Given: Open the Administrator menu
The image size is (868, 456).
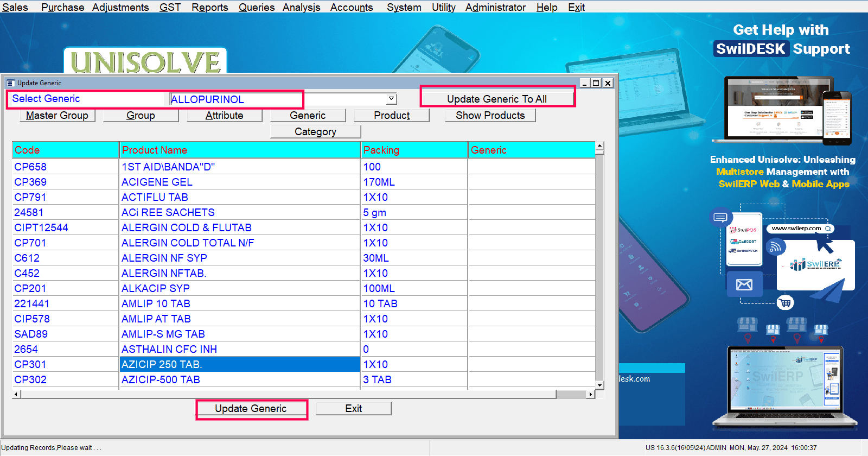Looking at the screenshot, I should click(495, 7).
